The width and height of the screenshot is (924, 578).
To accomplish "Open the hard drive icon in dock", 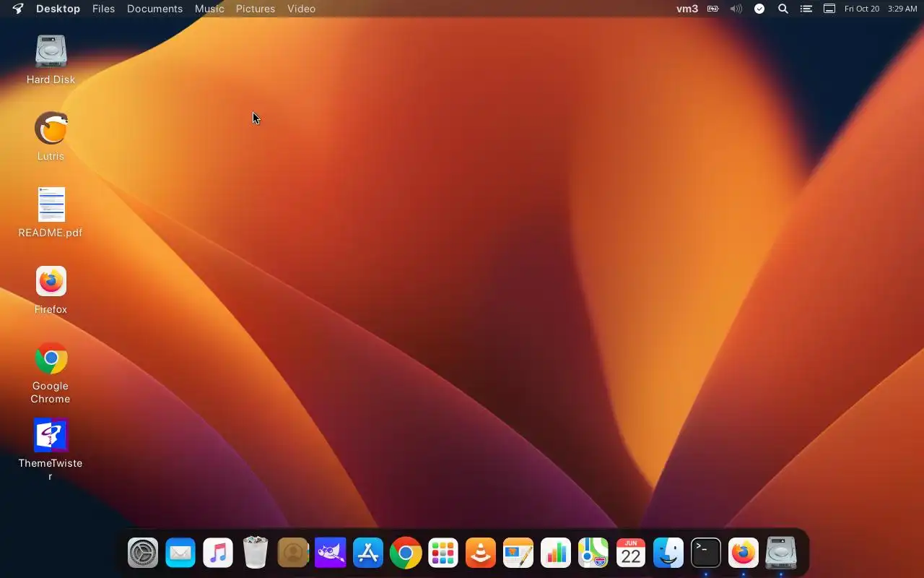I will tap(781, 553).
